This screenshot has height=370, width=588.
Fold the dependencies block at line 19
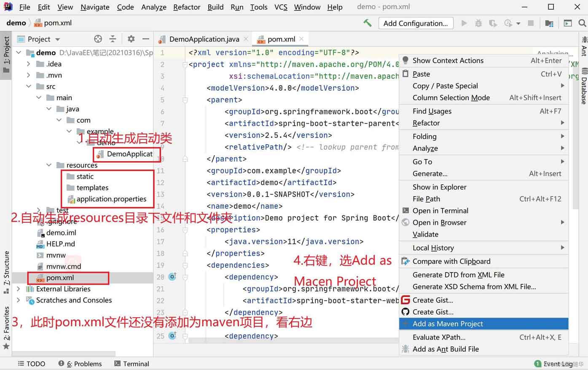coord(185,265)
